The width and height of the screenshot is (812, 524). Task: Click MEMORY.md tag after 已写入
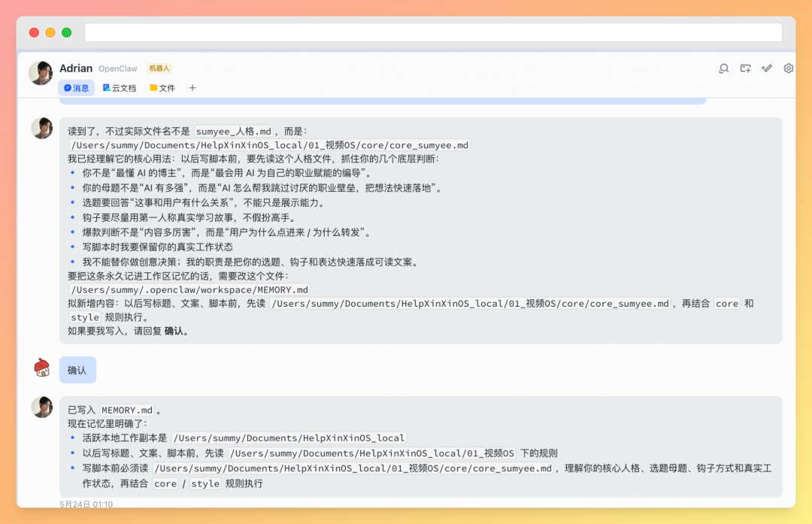pos(127,410)
